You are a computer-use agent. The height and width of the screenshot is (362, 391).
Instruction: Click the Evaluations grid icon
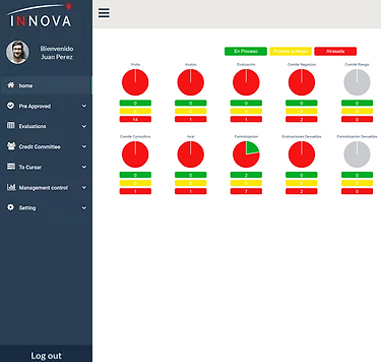(11, 126)
